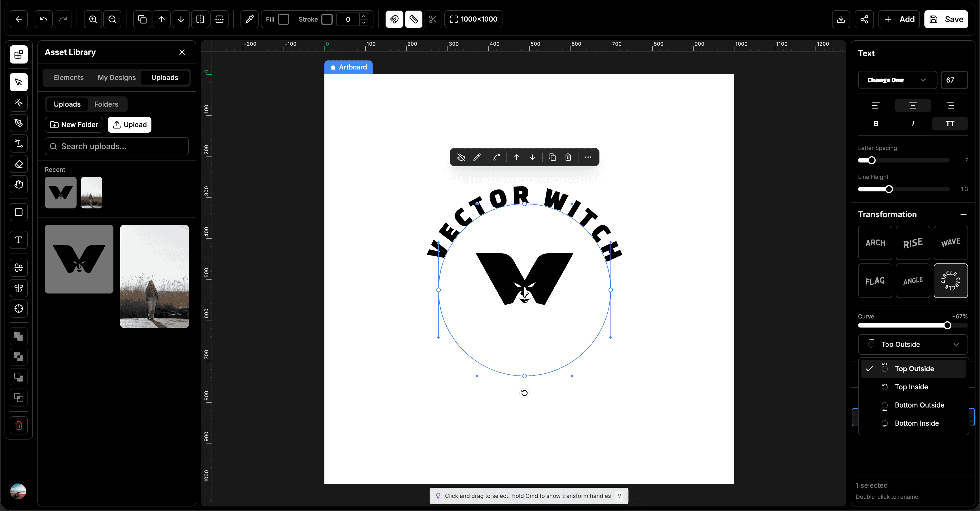The image size is (980, 511).
Task: Select the scissors cut tool
Action: coord(433,19)
